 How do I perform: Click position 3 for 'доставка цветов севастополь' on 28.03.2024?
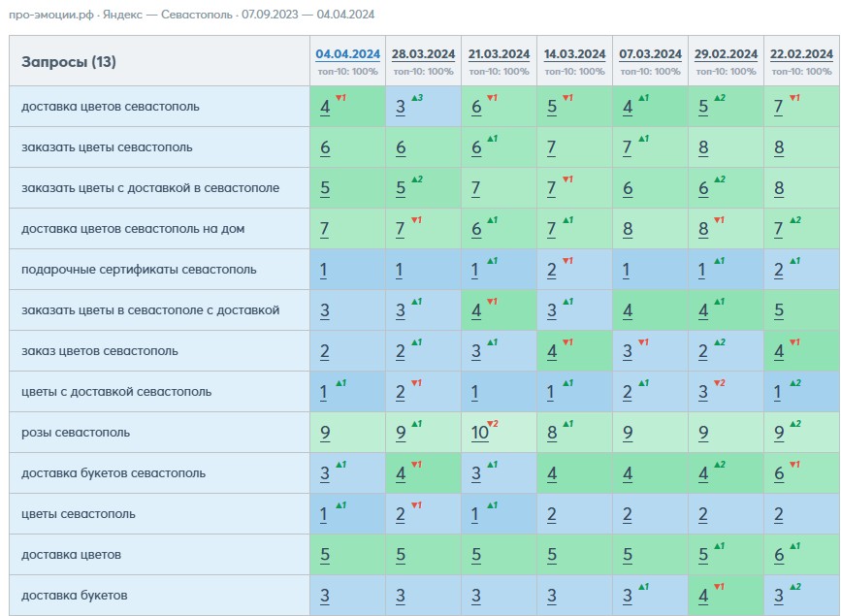401,107
